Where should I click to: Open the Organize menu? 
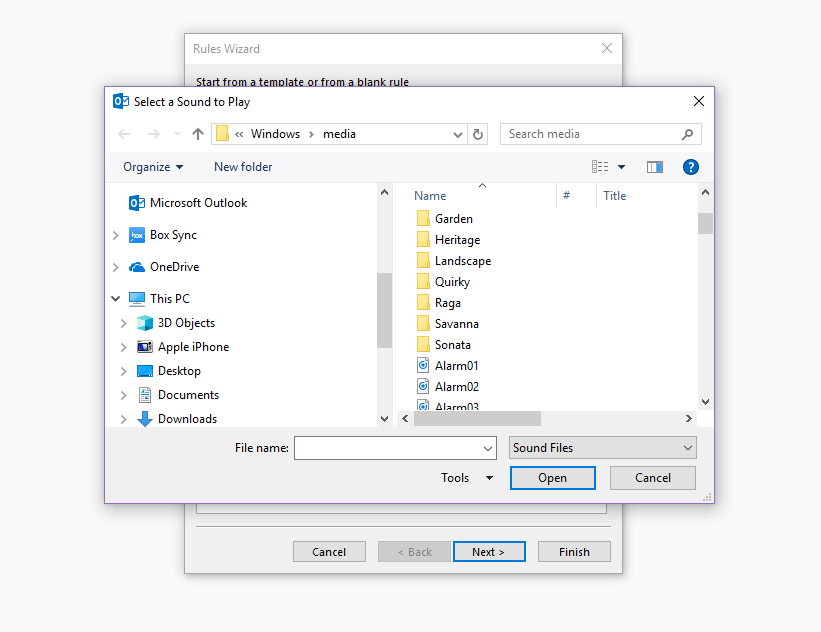153,167
